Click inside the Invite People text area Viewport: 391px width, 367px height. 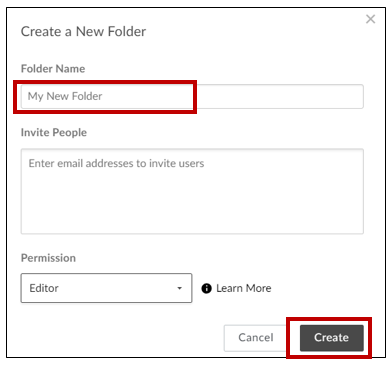click(x=192, y=191)
